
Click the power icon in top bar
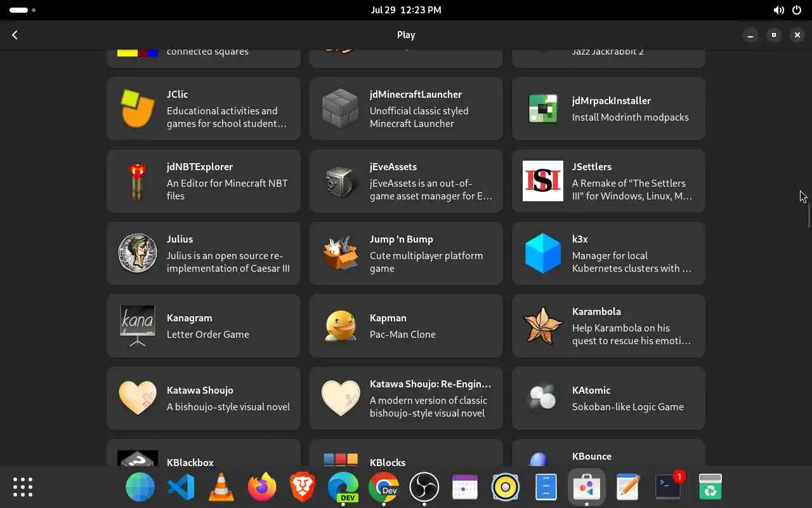797,10
